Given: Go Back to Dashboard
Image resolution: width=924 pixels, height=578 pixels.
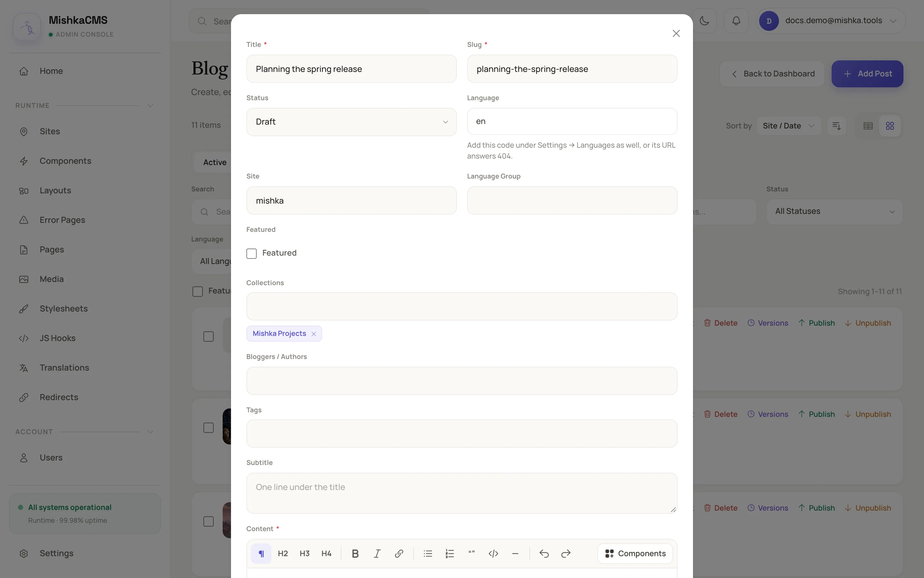Looking at the screenshot, I should pos(772,74).
